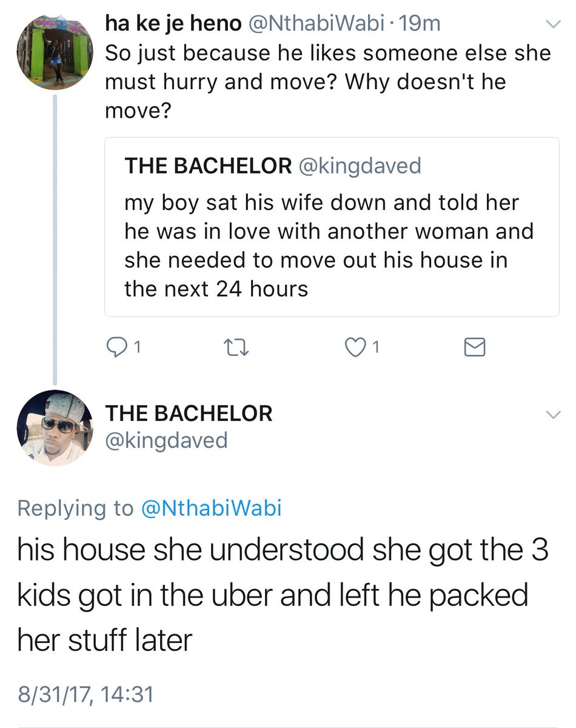This screenshot has height=728, width=576.
Task: Tap the @NthabiWabi handle in top tweet header
Action: pyautogui.click(x=315, y=24)
